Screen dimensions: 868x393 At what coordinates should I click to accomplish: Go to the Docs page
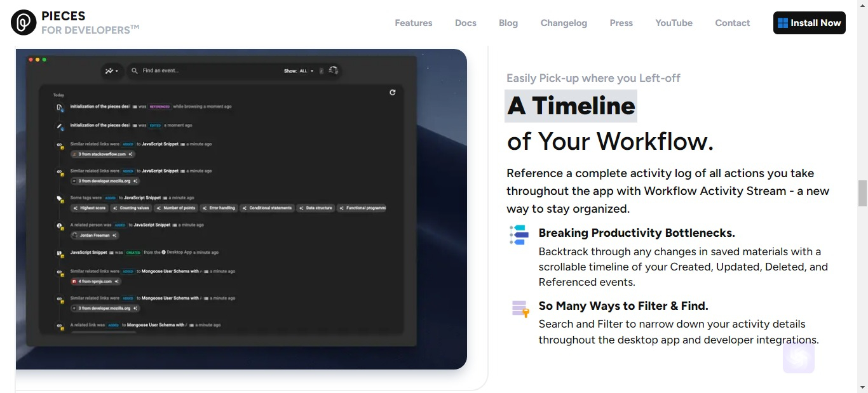point(466,23)
